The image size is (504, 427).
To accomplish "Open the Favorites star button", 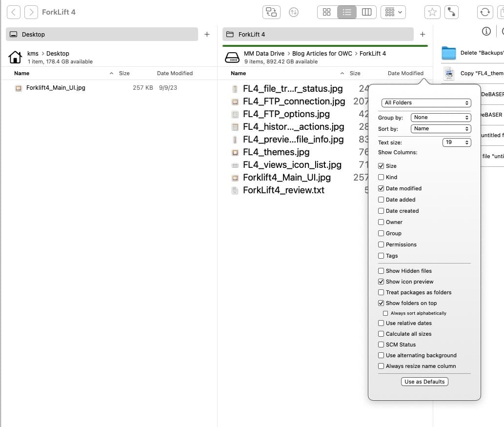I will 432,12.
